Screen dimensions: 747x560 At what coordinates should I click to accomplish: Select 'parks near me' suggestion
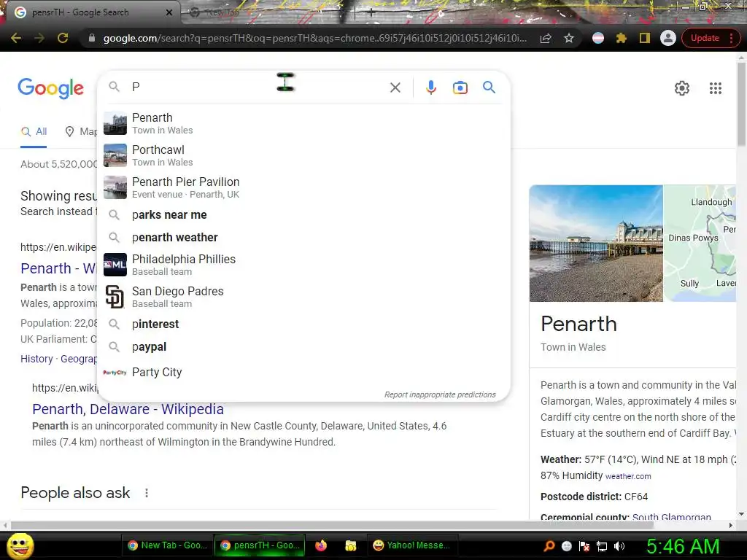pyautogui.click(x=303, y=215)
